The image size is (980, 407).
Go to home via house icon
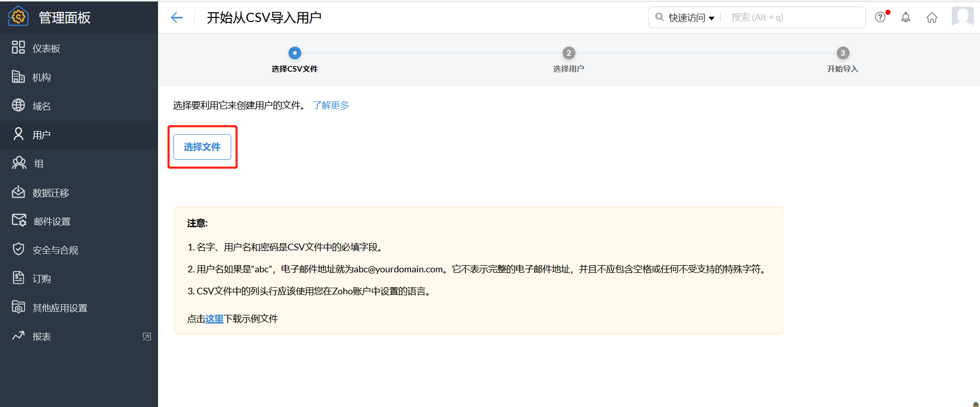point(931,18)
